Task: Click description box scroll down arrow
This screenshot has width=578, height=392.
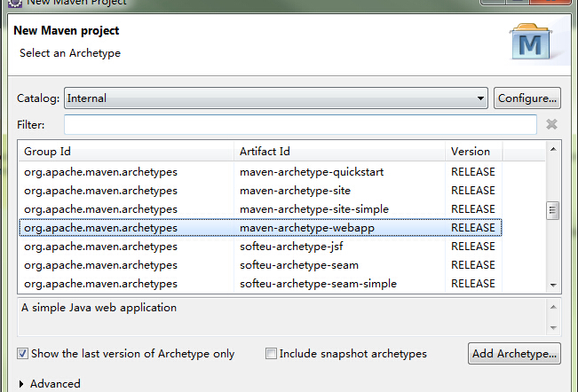Action: click(553, 327)
